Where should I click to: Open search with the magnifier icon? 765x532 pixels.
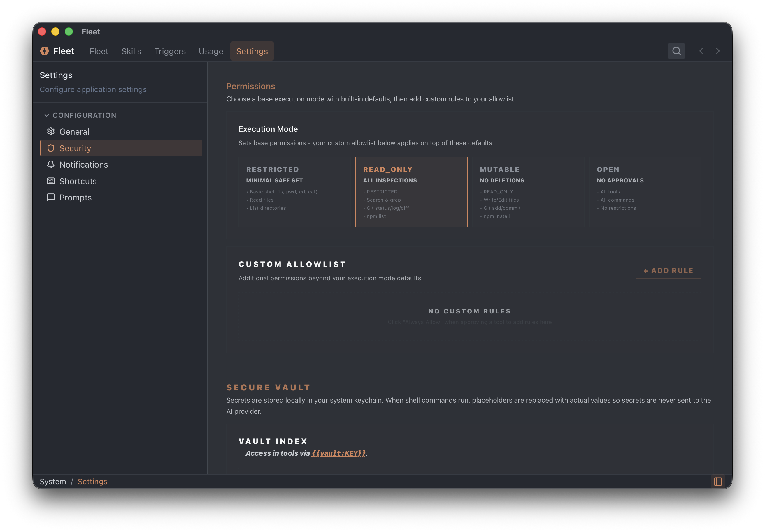[676, 51]
